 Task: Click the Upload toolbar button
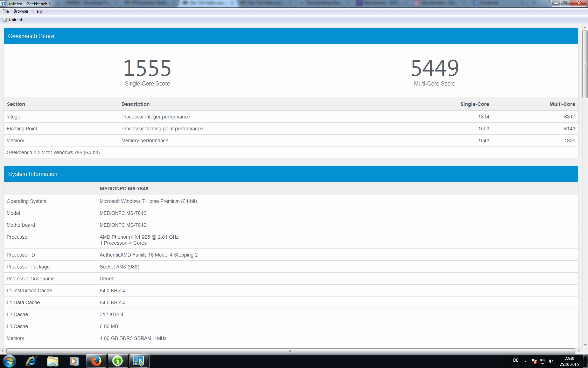(x=13, y=20)
